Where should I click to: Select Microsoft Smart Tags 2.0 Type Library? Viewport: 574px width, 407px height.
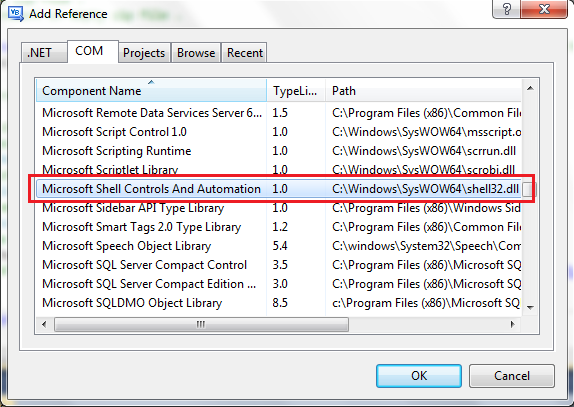[279, 227]
